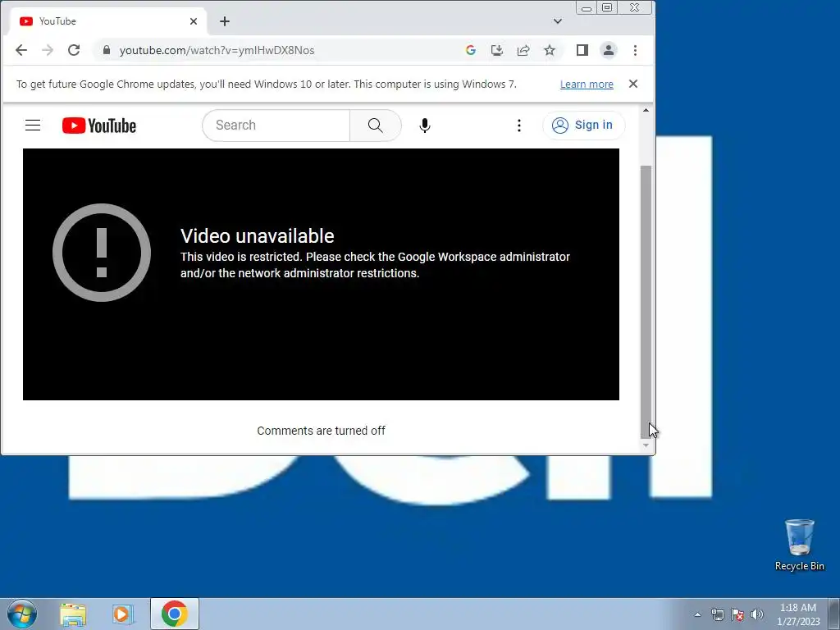
Task: Click the Sign in button
Action: tap(583, 126)
